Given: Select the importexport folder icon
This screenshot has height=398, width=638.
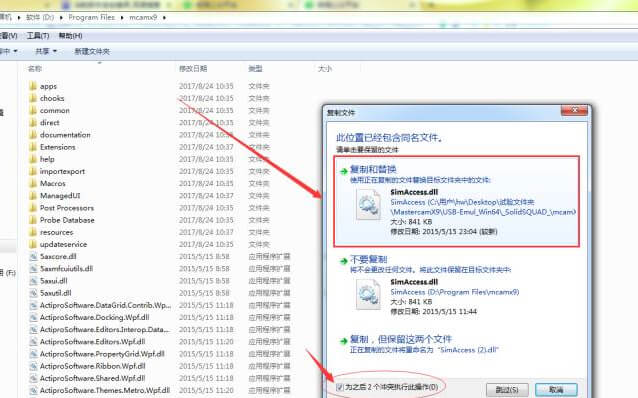Looking at the screenshot, I should [x=33, y=171].
